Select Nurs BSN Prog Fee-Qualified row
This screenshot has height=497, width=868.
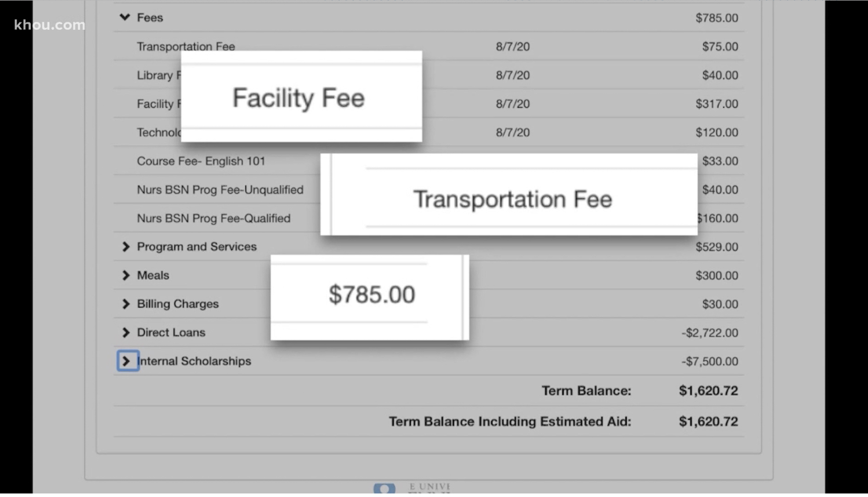click(213, 218)
